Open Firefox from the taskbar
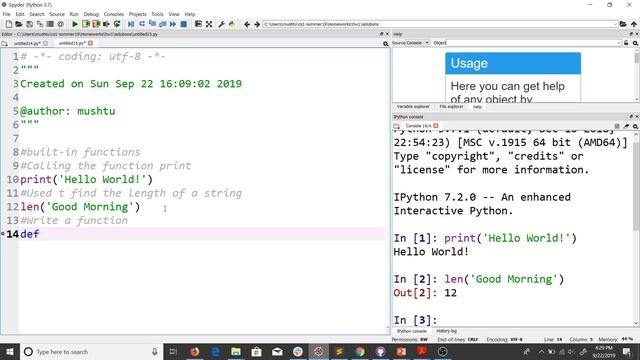This screenshot has width=640, height=360. [x=194, y=351]
